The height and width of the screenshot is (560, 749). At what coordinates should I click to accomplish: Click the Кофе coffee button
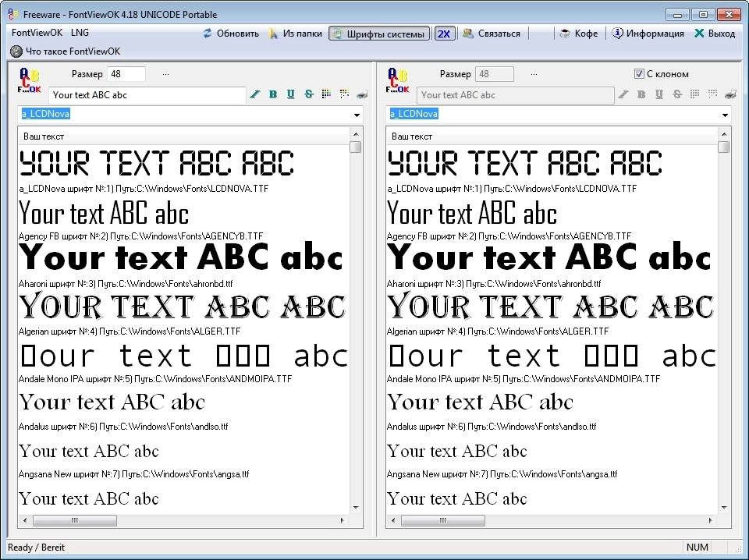[x=578, y=34]
